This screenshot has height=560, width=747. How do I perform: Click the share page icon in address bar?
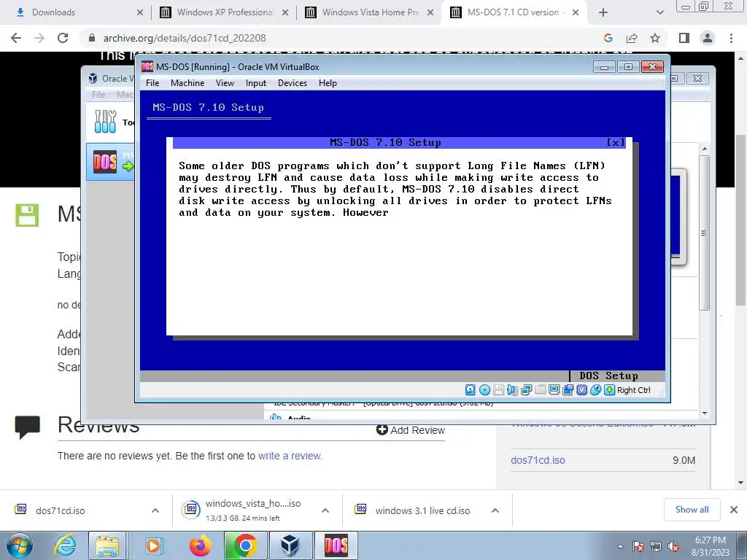(x=632, y=38)
